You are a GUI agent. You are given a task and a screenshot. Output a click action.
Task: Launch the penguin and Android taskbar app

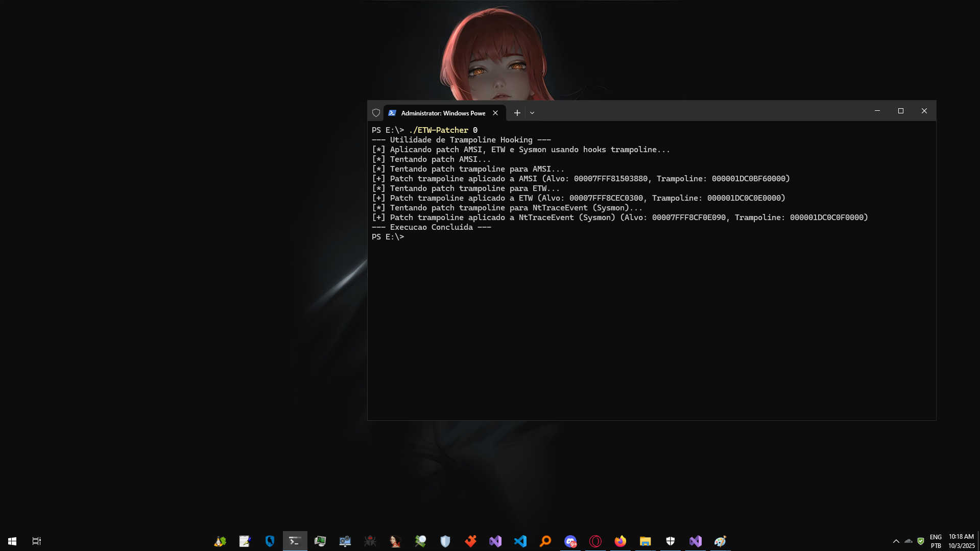click(220, 541)
